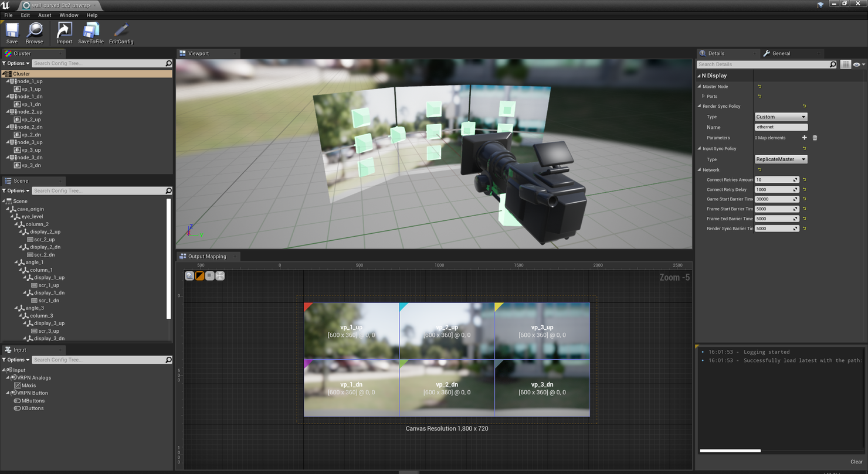Toggle property matrix grid view in Details

845,64
